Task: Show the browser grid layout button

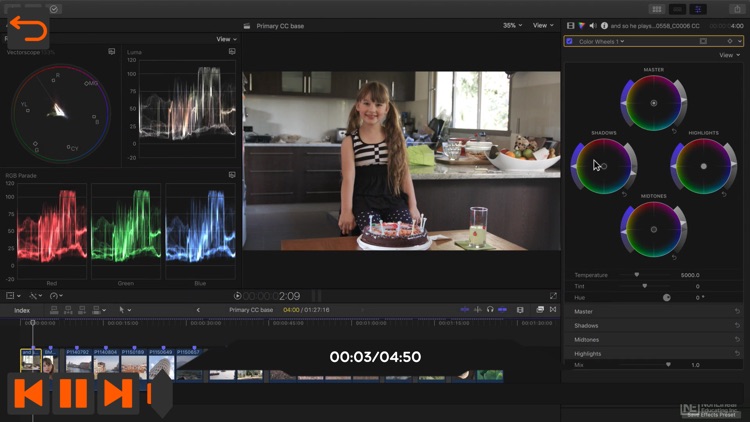Action: click(657, 9)
